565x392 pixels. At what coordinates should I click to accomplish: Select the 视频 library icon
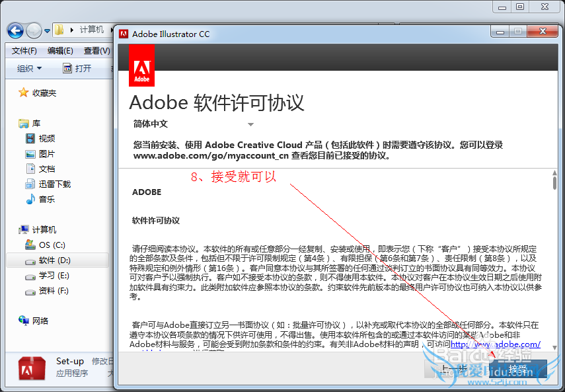(x=30, y=139)
